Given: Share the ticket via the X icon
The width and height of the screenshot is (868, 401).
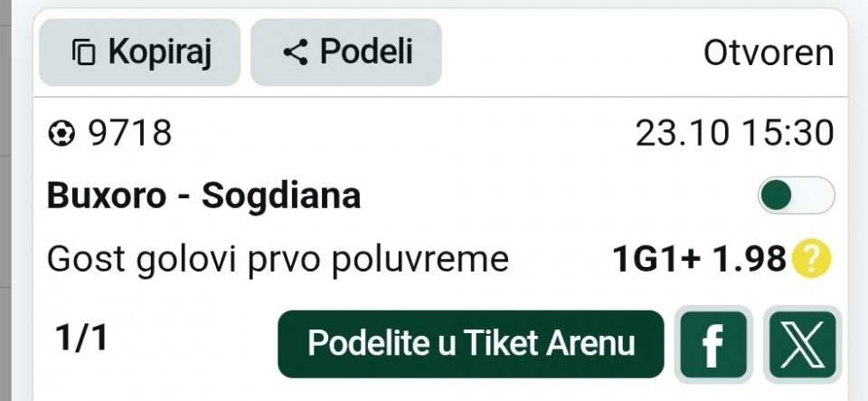Looking at the screenshot, I should click(802, 344).
